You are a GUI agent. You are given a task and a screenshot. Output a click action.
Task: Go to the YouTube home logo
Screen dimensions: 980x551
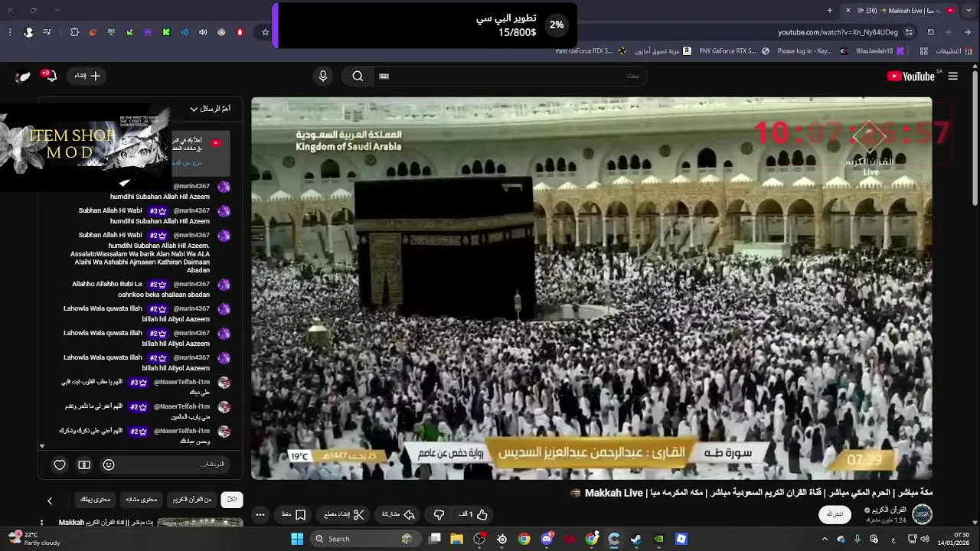point(910,76)
